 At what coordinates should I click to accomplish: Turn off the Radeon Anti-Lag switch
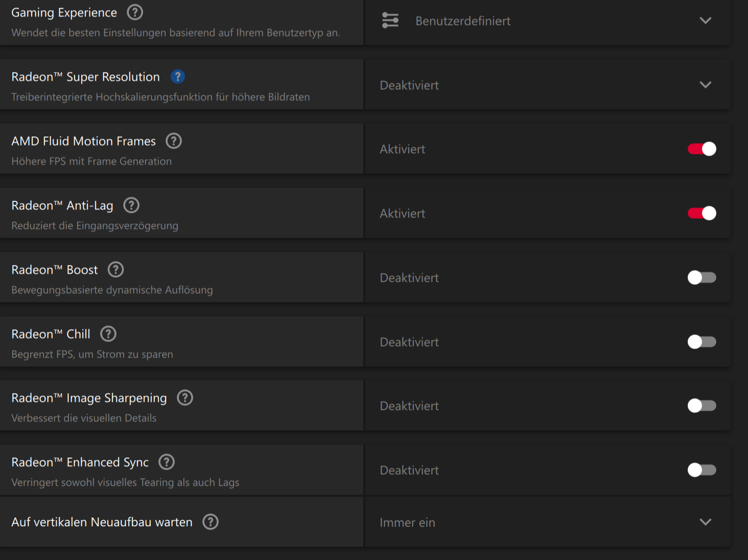tap(702, 213)
